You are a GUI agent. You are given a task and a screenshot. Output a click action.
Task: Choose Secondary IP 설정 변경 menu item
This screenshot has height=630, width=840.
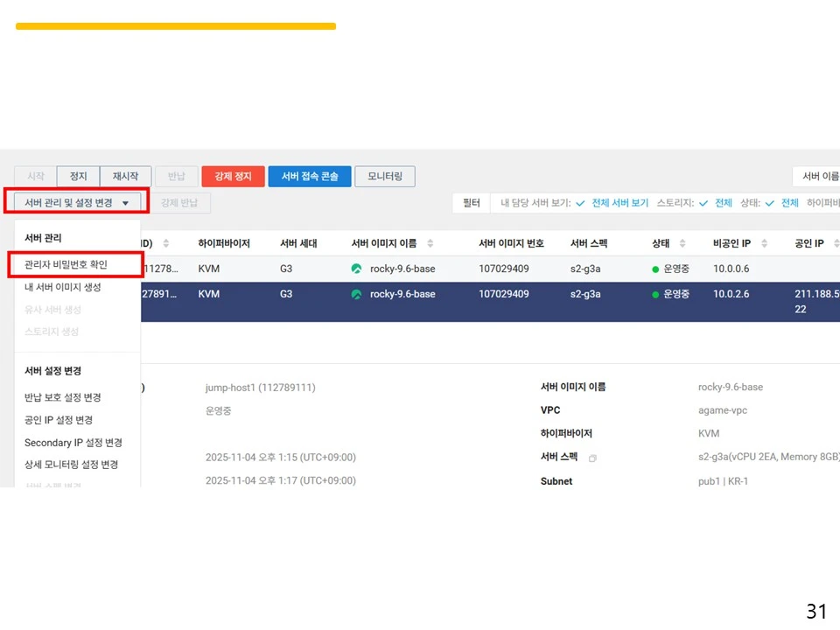(x=73, y=443)
